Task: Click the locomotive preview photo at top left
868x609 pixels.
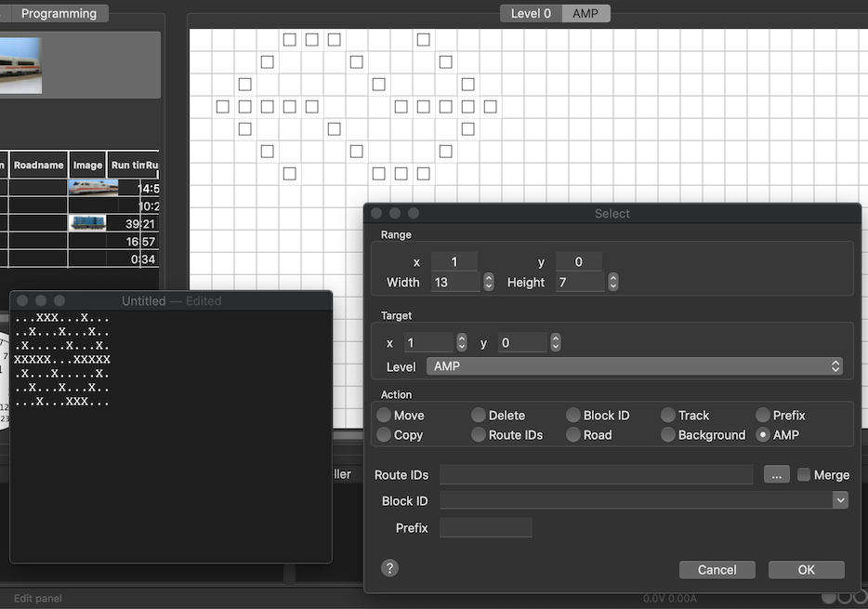Action: [20, 65]
